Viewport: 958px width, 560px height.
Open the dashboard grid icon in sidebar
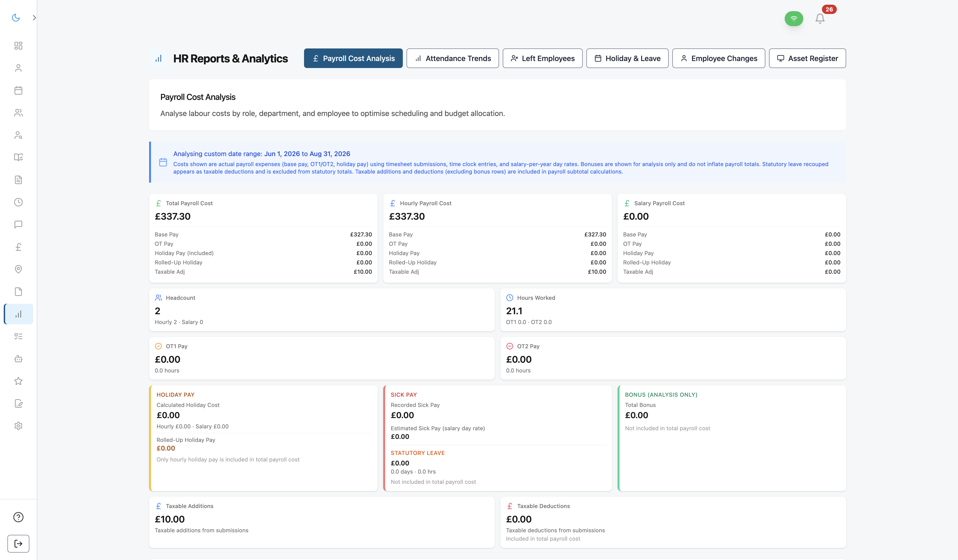(18, 46)
